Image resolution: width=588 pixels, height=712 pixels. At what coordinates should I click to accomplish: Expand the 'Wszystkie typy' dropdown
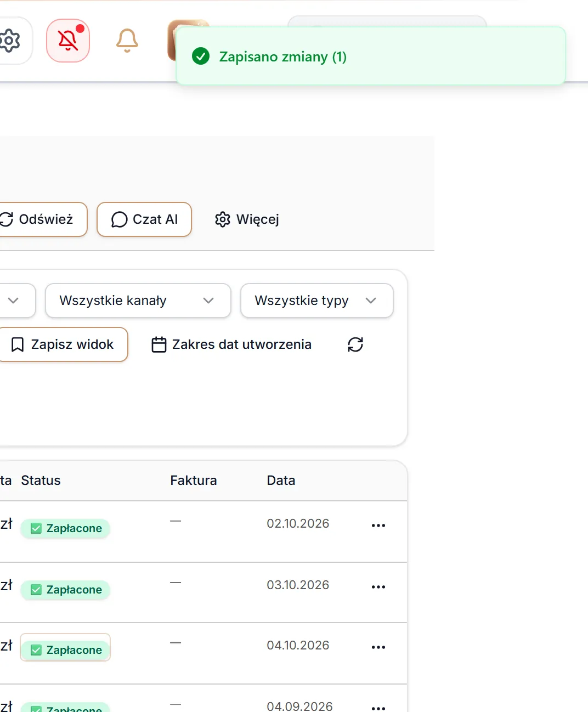[316, 301]
